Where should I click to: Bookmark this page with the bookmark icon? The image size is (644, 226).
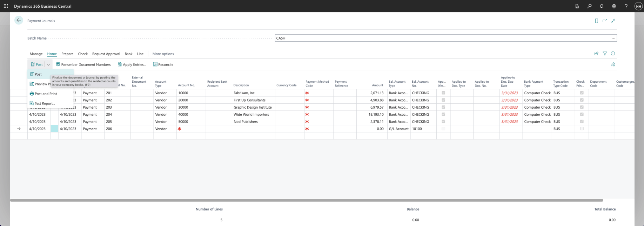[x=596, y=21]
